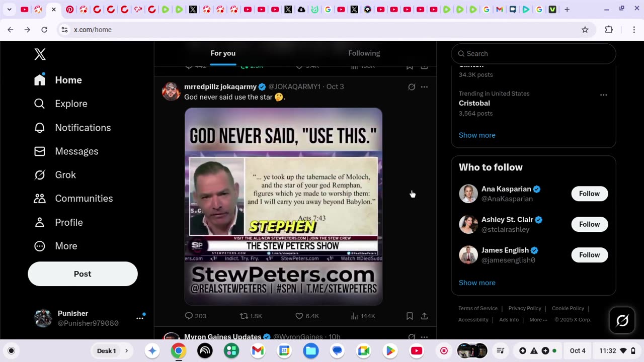Repost mrredpillz post (1.8K)
The image size is (644, 362).
coord(251,316)
